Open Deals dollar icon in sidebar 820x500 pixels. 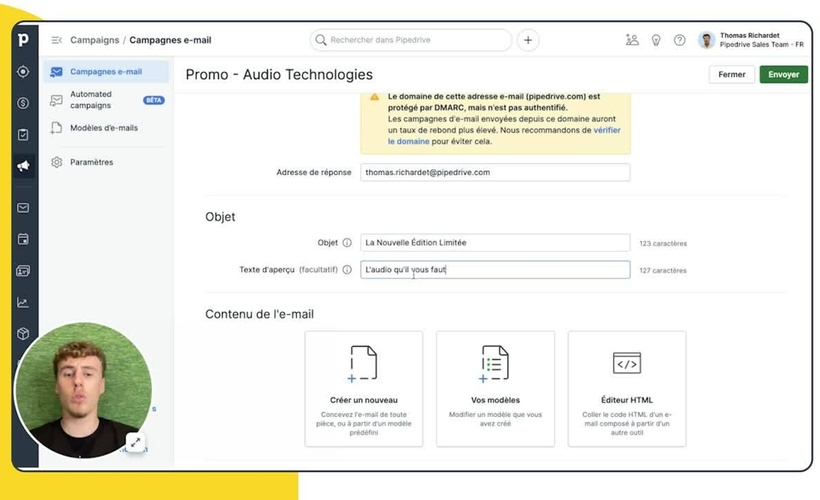pos(23,103)
